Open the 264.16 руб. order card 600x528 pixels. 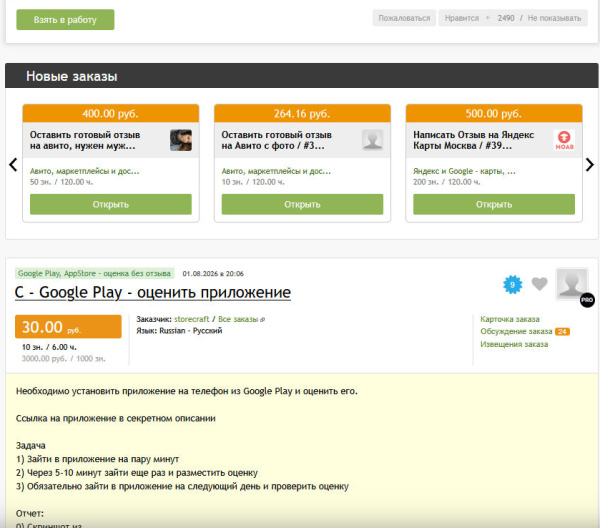tap(302, 204)
